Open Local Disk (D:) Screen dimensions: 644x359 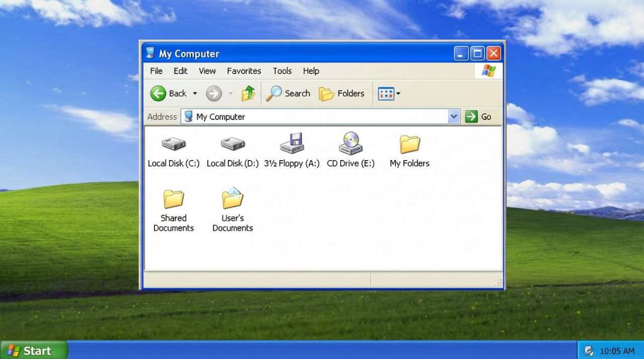point(232,149)
